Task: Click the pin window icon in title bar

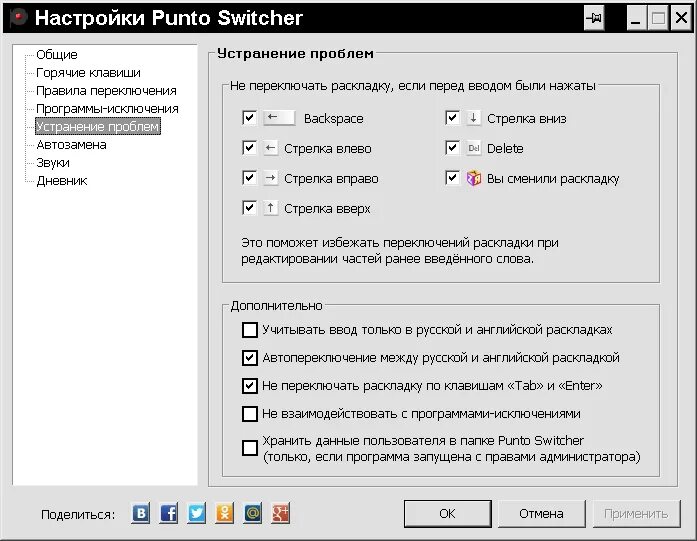Action: click(x=594, y=18)
